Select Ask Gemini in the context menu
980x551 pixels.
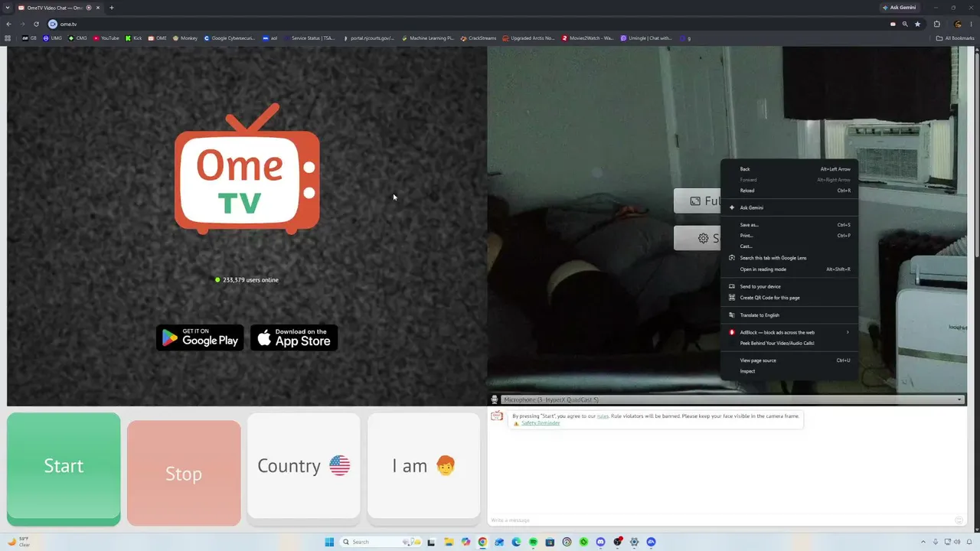click(789, 207)
